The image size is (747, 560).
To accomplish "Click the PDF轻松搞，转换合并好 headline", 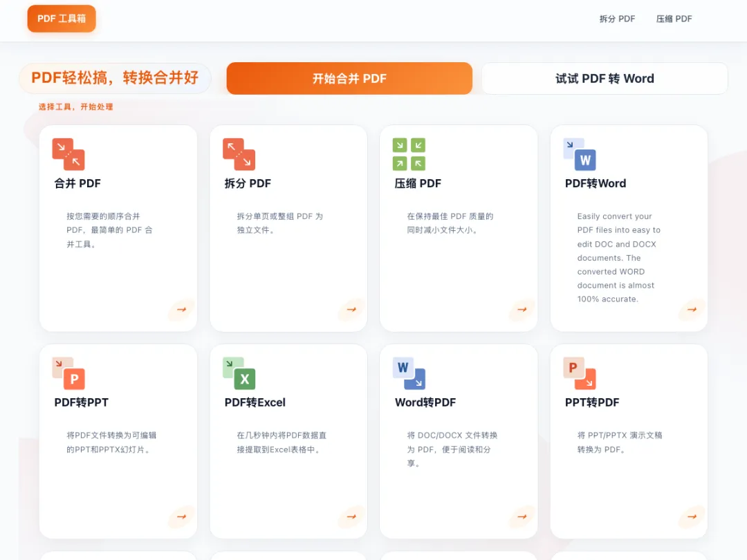I will pos(115,77).
